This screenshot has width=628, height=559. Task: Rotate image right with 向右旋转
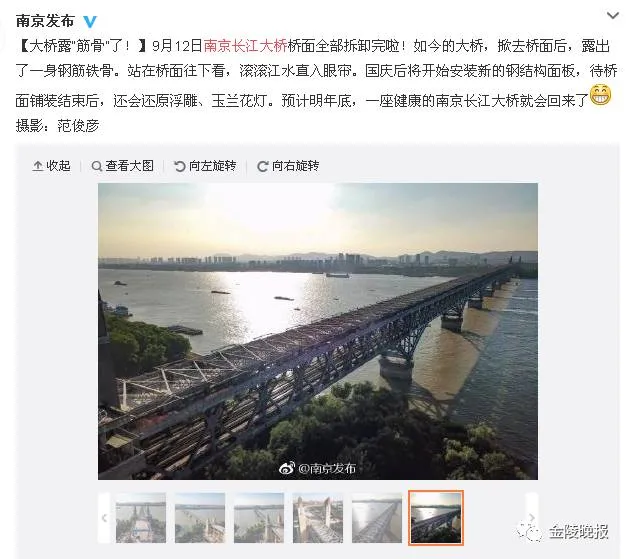pos(288,166)
